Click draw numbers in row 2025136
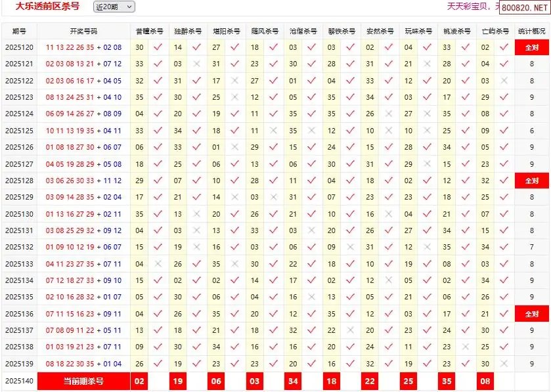Image resolution: width=551 pixels, height=392 pixels. pyautogui.click(x=83, y=314)
